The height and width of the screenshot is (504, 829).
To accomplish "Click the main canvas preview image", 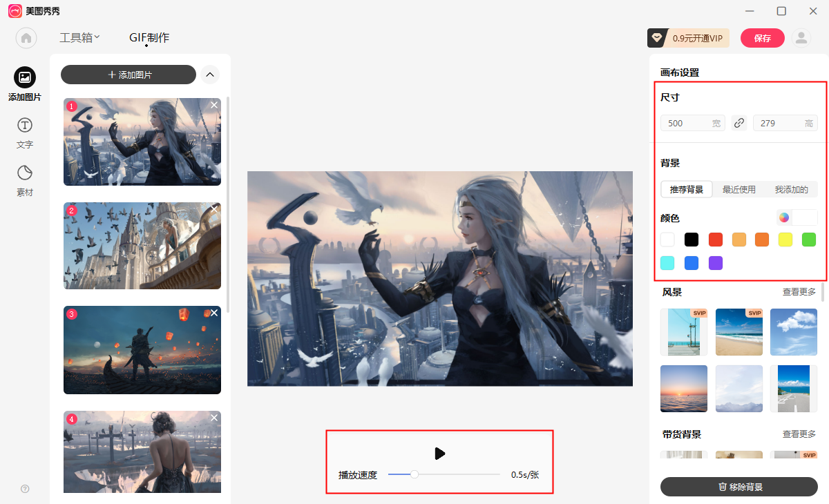I will (x=440, y=278).
